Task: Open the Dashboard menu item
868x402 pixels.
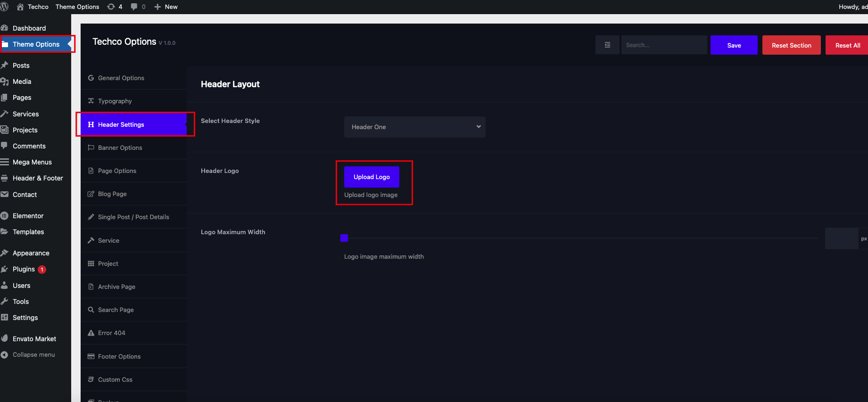Action: (x=29, y=28)
